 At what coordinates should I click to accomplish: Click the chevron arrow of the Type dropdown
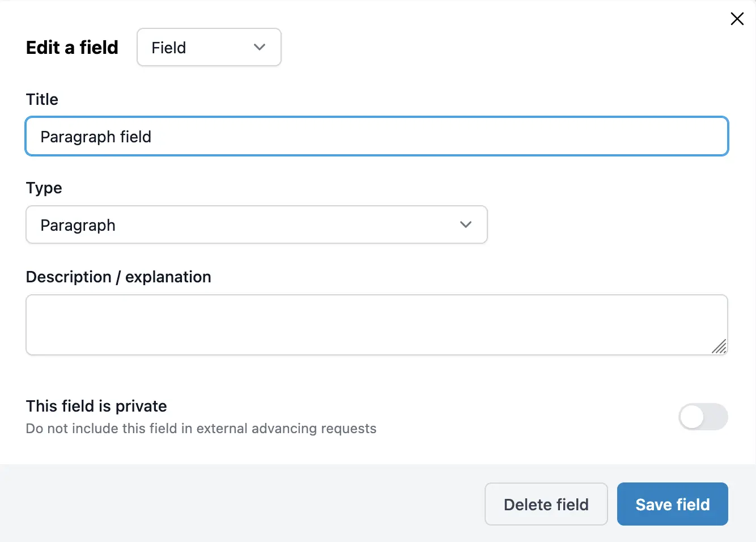pos(466,225)
